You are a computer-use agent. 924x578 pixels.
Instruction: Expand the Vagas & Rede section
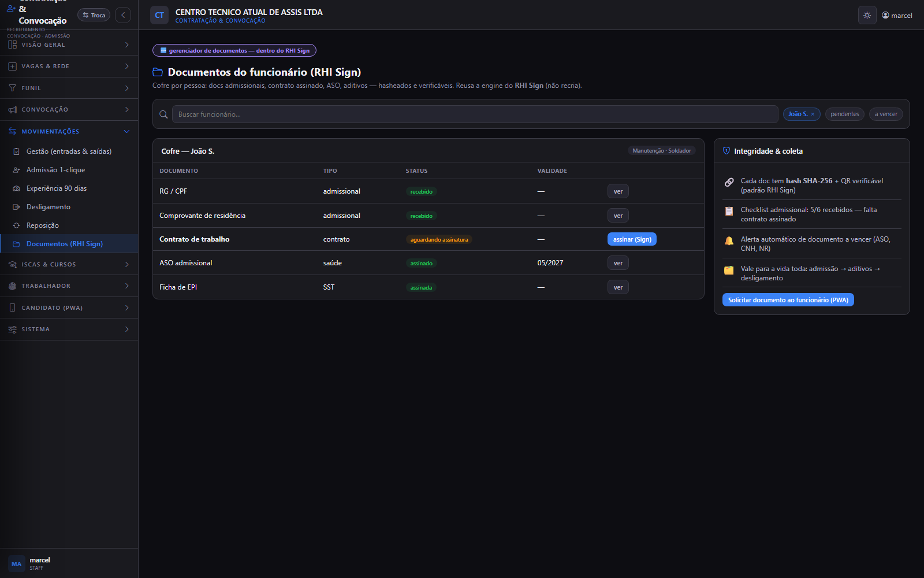pos(69,66)
